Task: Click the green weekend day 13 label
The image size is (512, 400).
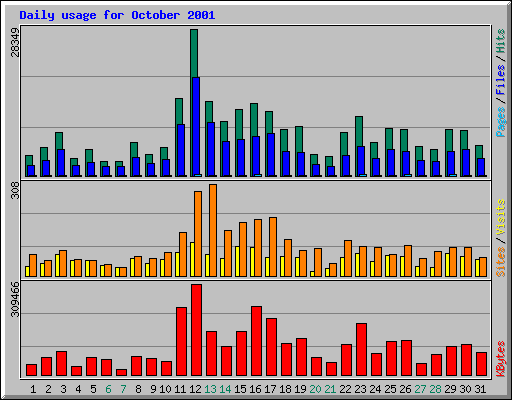Action: [210, 389]
